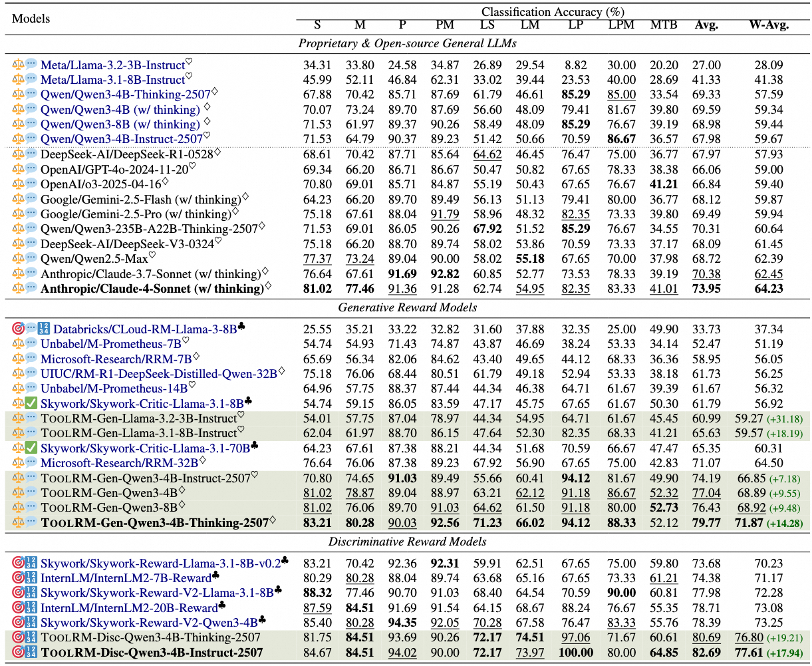Click the scale icon beside OpenAI/o3-2025-04-16
812x666 pixels.
pyautogui.click(x=18, y=184)
